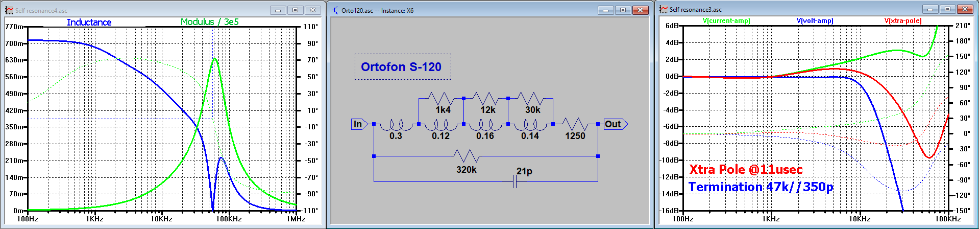The height and width of the screenshot is (229, 980).
Task: Click the 6dB axis label in resonance3 plot
Action: pyautogui.click(x=672, y=26)
